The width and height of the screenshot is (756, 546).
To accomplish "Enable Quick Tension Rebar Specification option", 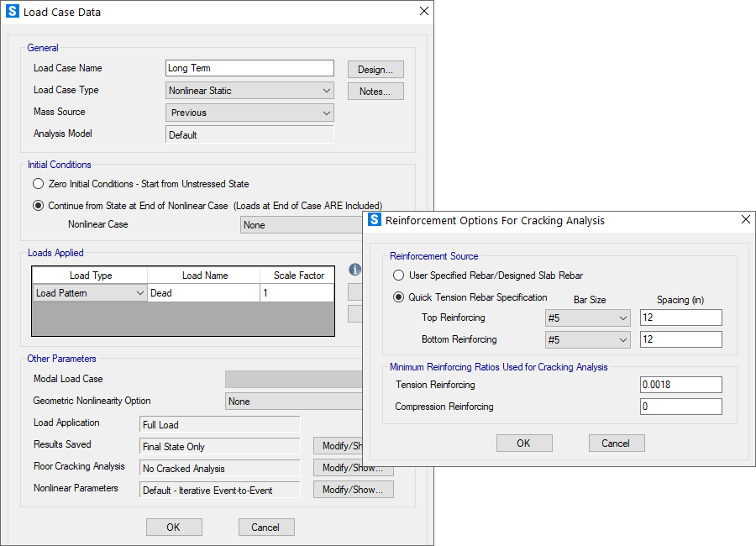I will click(398, 297).
